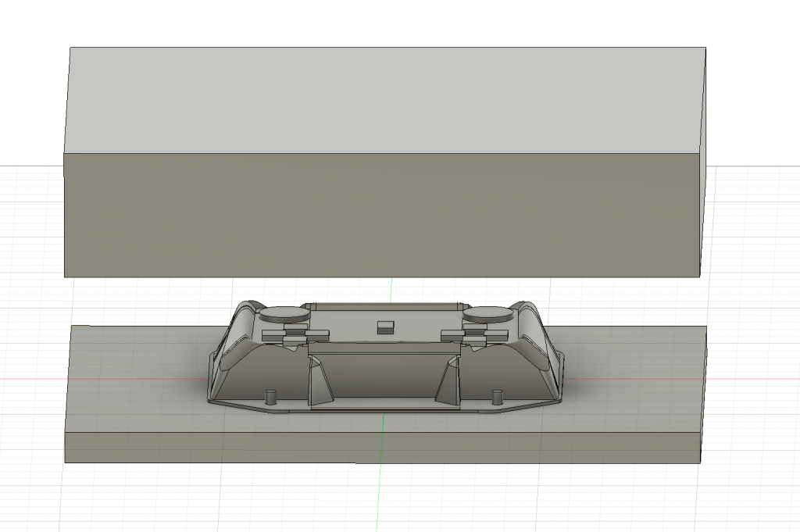This screenshot has height=532, width=800.
Task: Click empty grid space above the upper block
Action: pyautogui.click(x=391, y=22)
